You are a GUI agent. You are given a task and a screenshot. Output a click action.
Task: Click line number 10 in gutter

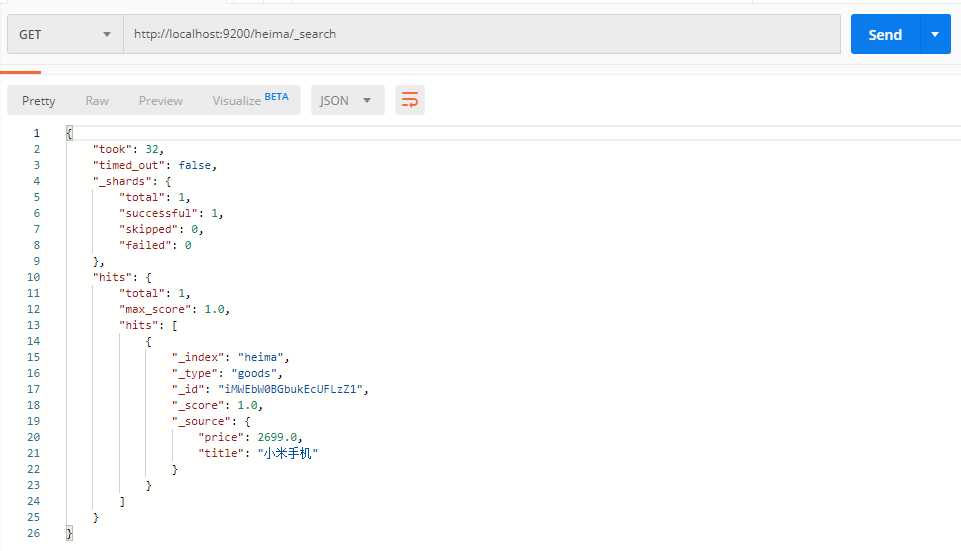coord(33,277)
